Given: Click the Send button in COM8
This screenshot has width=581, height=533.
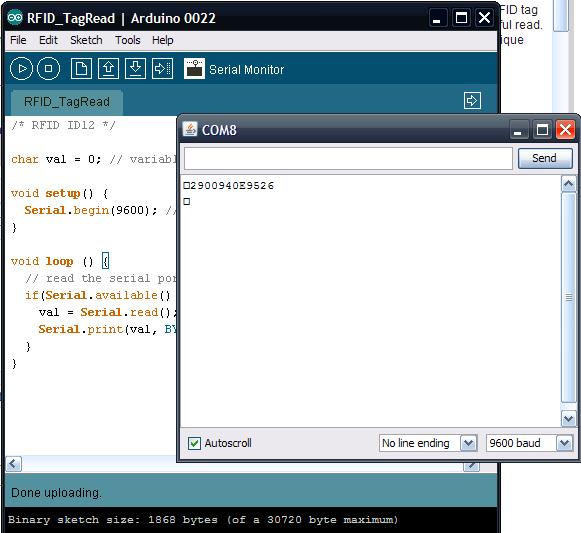Looking at the screenshot, I should (x=545, y=158).
